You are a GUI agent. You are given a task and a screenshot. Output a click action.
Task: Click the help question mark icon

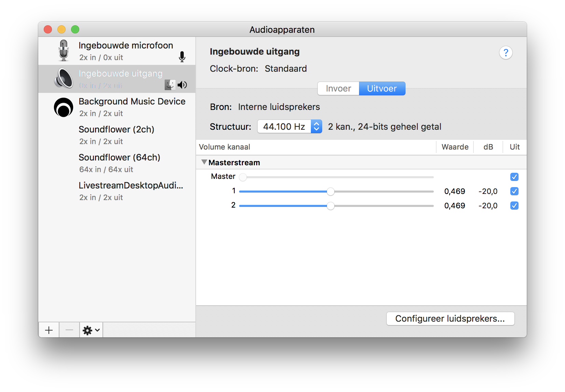tap(506, 52)
